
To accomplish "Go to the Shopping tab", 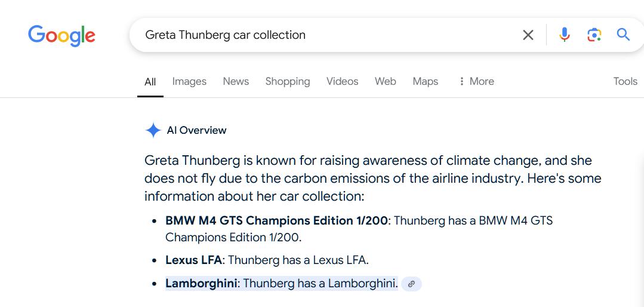I will [288, 81].
